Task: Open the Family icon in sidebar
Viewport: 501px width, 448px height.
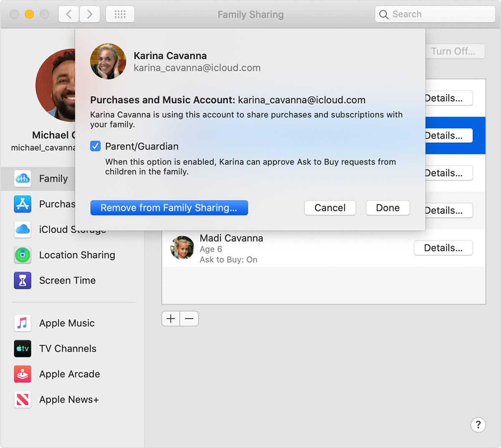Action: 23,179
